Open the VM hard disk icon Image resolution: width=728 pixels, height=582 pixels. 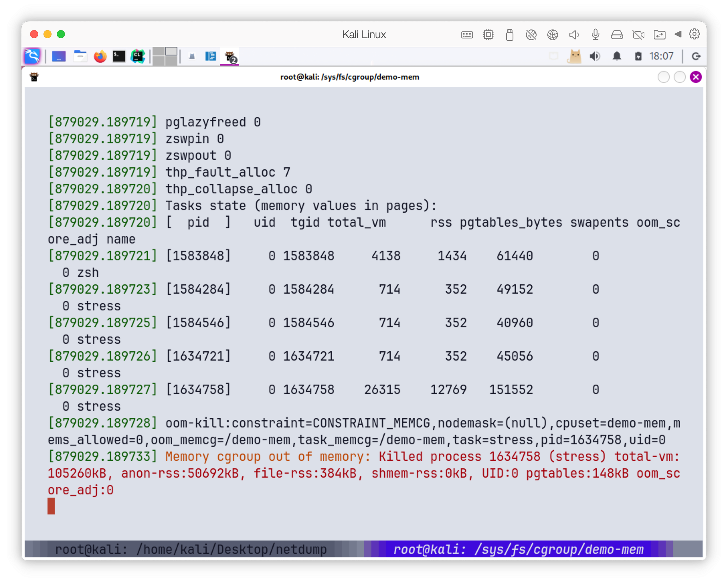pyautogui.click(x=617, y=34)
